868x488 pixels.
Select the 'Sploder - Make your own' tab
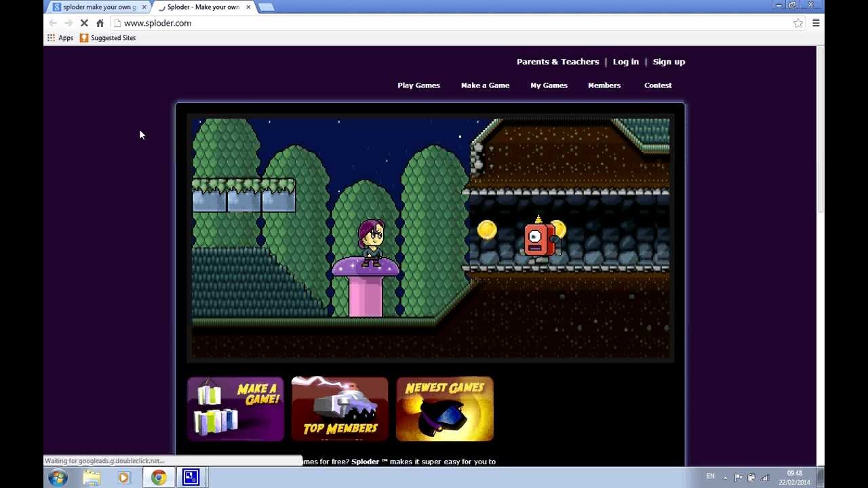pos(202,7)
